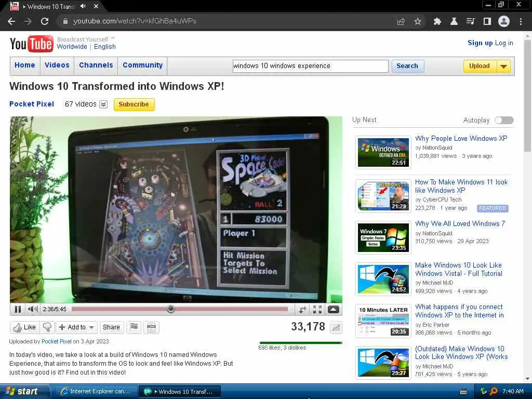Click the likes/dislikes ratio bar
Image resolution: width=532 pixels, height=399 pixels.
point(301,343)
